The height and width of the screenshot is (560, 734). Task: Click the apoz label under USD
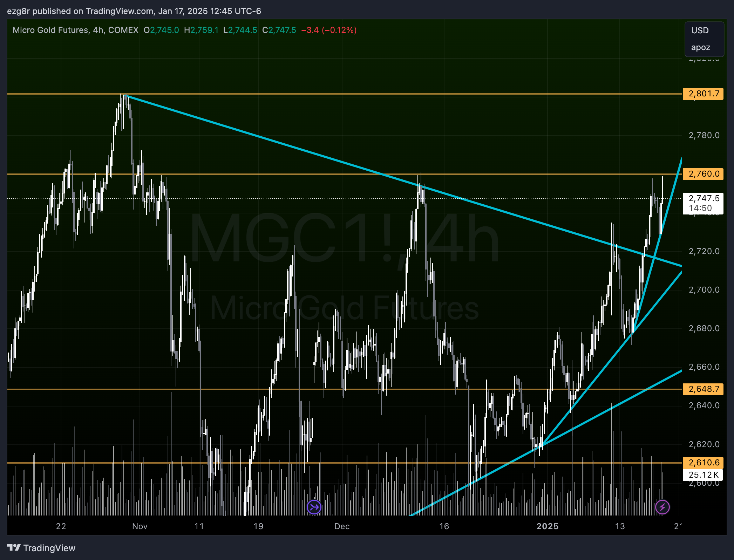pos(700,47)
